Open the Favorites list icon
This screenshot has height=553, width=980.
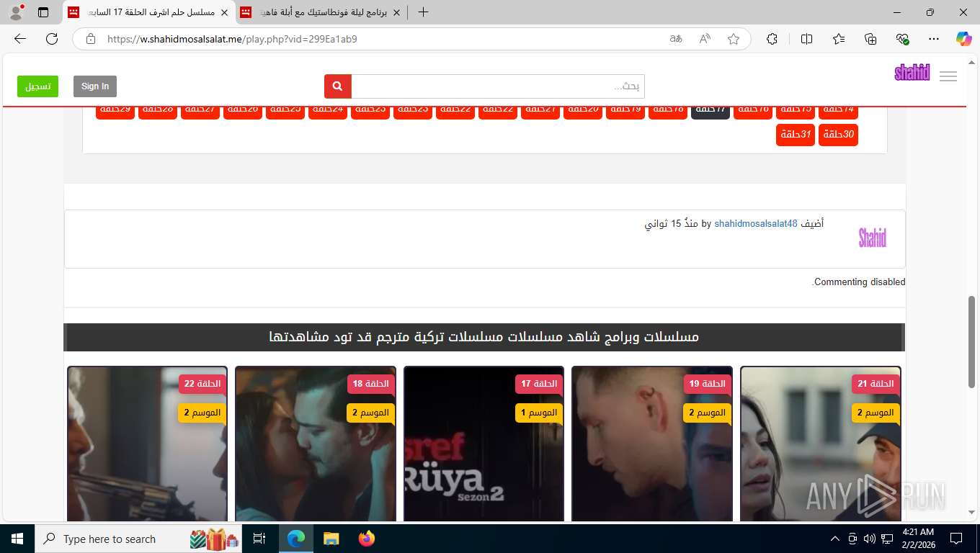point(839,39)
